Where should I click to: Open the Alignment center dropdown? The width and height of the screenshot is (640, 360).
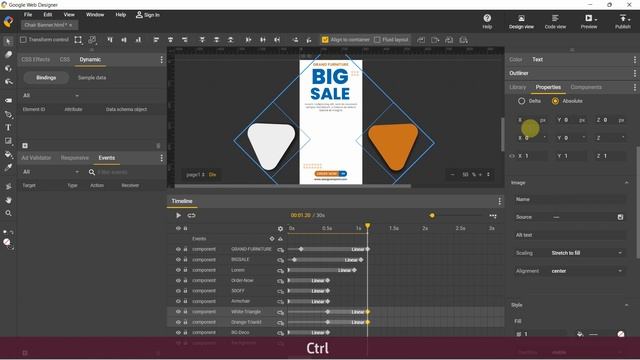586,271
